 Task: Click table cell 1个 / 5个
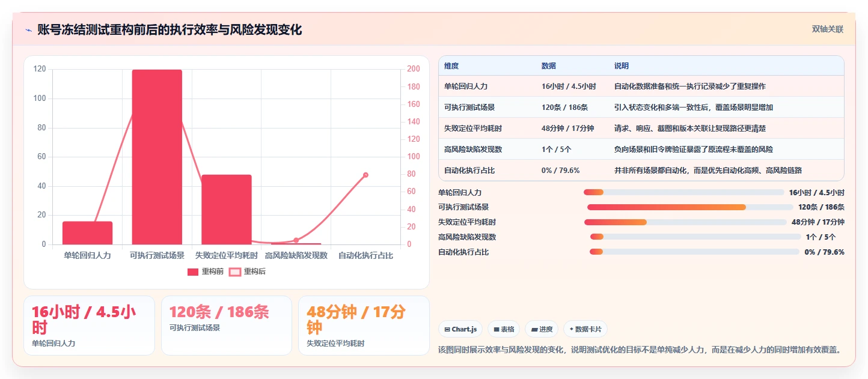[x=556, y=149]
